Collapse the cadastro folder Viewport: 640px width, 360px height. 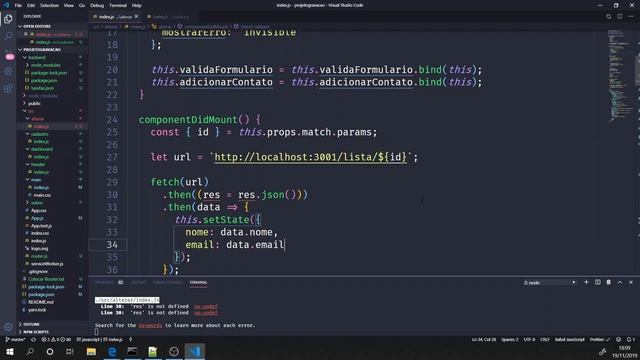(x=40, y=134)
